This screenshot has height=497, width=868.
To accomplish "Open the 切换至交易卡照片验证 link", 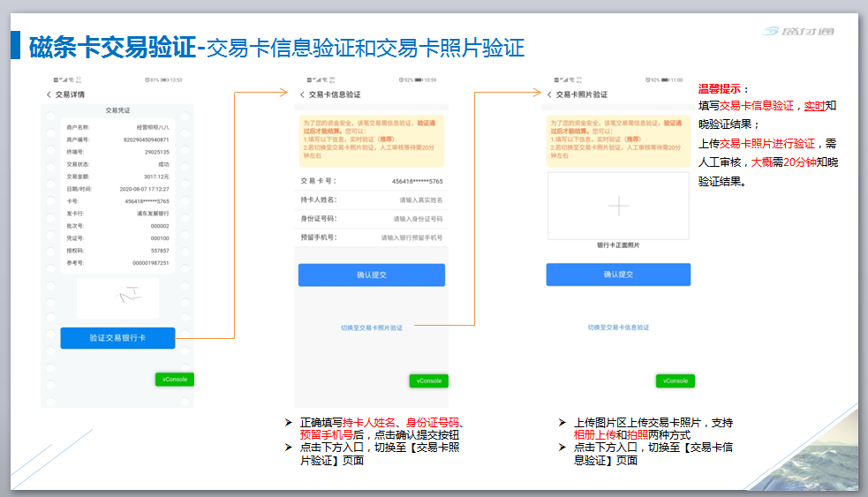I will point(371,328).
